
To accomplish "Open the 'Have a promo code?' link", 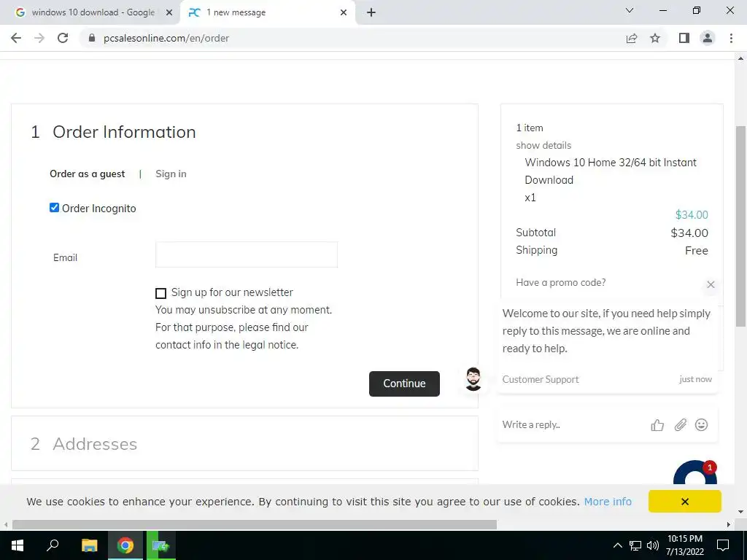I will (561, 282).
